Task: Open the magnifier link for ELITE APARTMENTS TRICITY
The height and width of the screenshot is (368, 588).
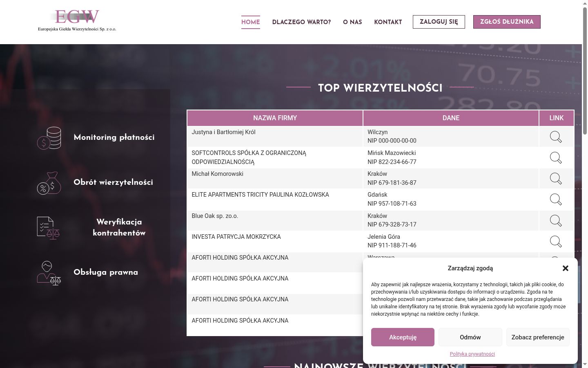Action: [x=556, y=199]
